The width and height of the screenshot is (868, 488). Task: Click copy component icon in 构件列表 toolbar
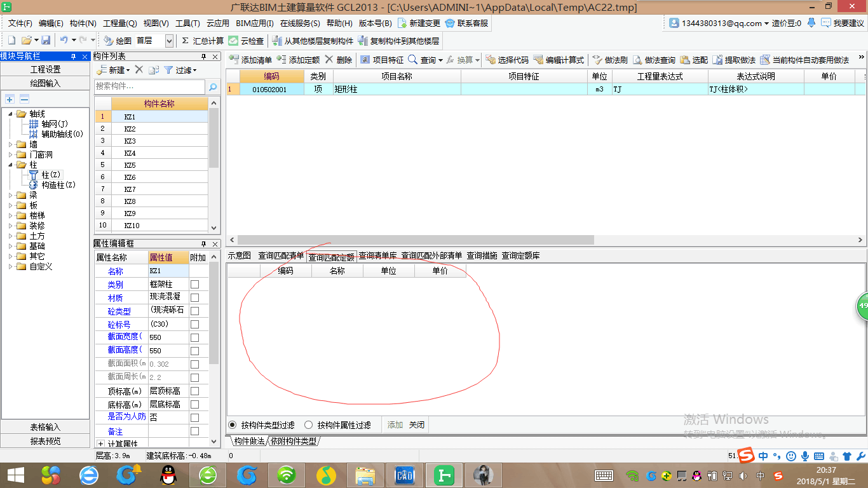point(153,70)
